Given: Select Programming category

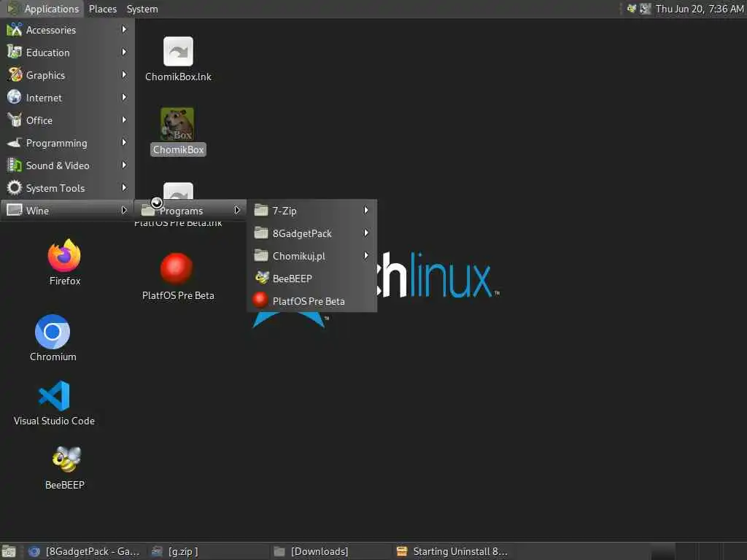Looking at the screenshot, I should tap(68, 143).
